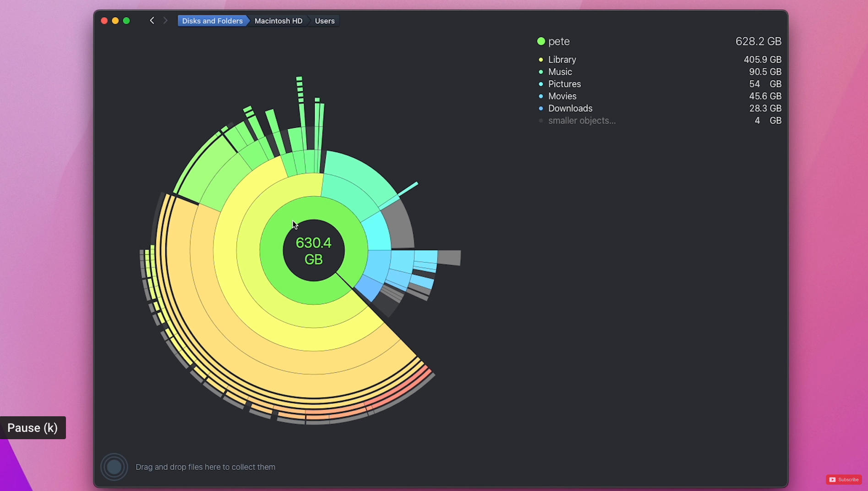Switch to the Disks and Folders breadcrumb
The height and width of the screenshot is (491, 868).
(213, 21)
